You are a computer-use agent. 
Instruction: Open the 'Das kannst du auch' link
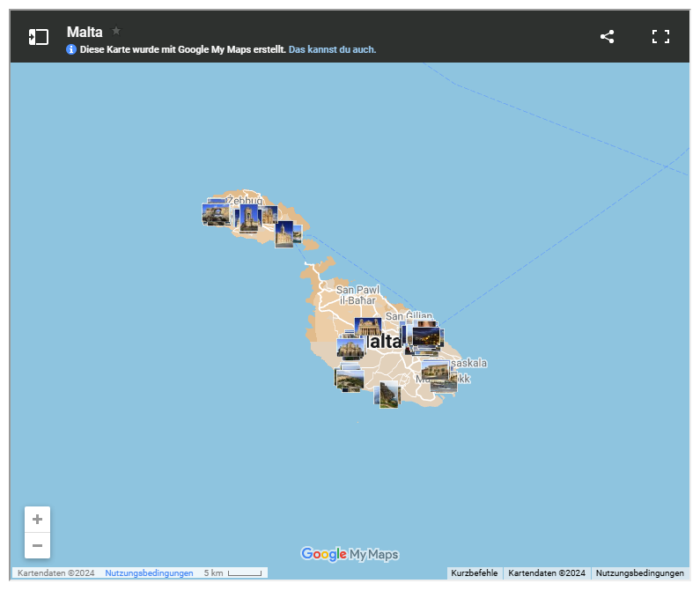[332, 50]
